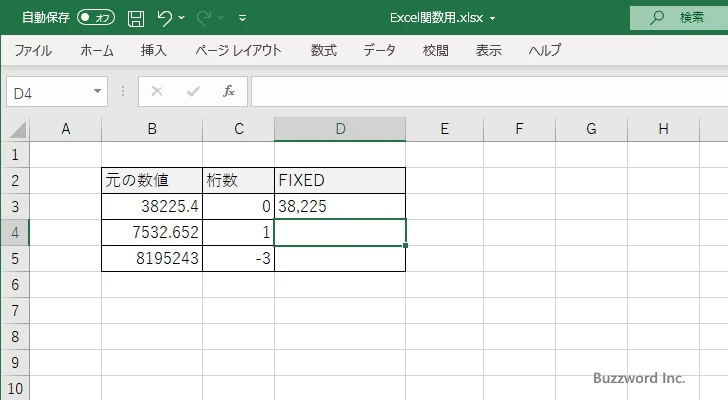Select cell with value 7532.652
This screenshot has height=400, width=728.
click(x=152, y=232)
